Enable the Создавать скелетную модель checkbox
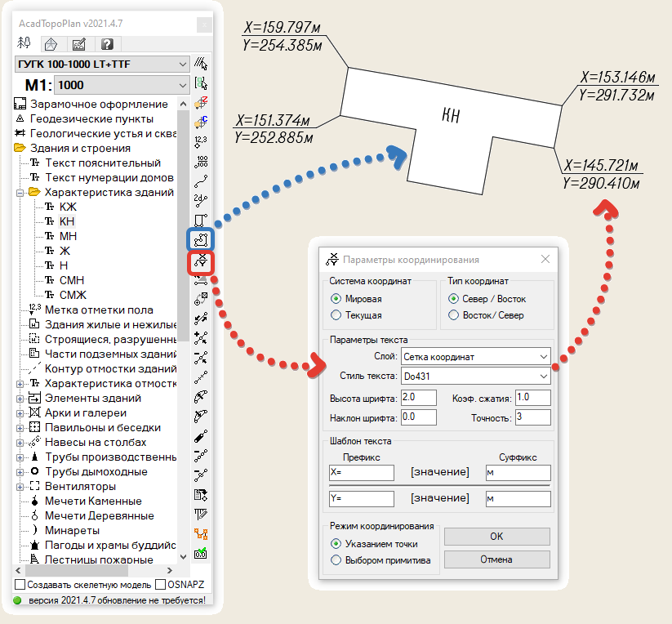The width and height of the screenshot is (672, 624). pyautogui.click(x=20, y=585)
